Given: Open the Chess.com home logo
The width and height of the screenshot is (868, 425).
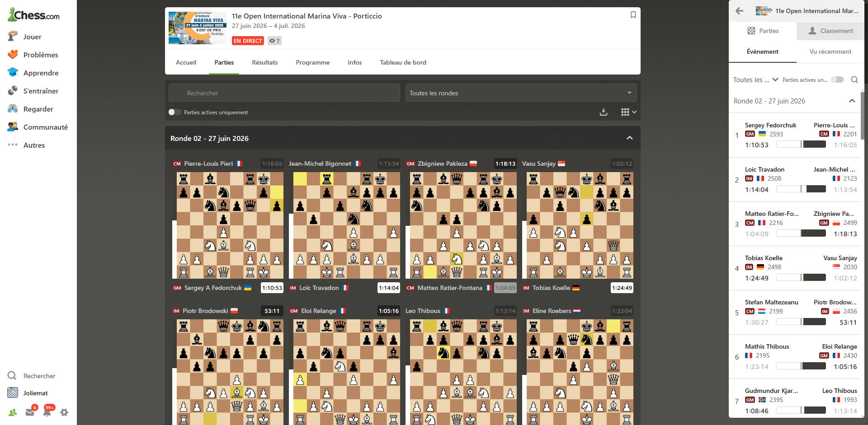Looking at the screenshot, I should click(x=33, y=15).
